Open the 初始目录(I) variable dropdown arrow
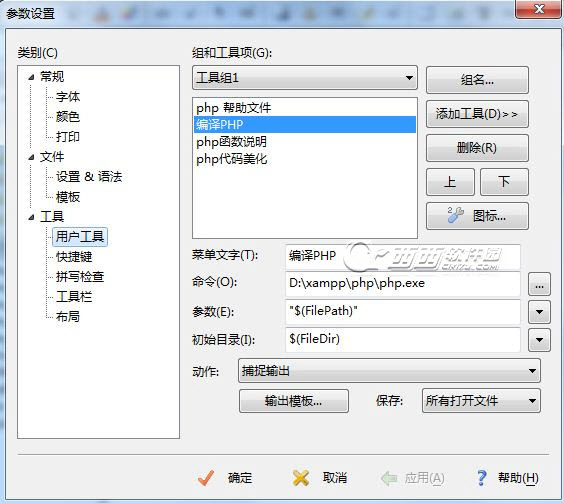 (539, 340)
